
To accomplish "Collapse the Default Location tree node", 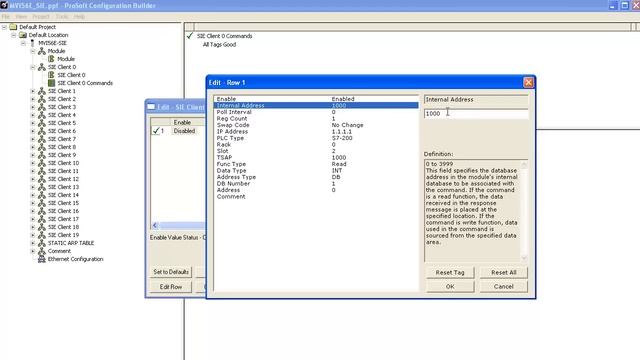I will (x=13, y=35).
